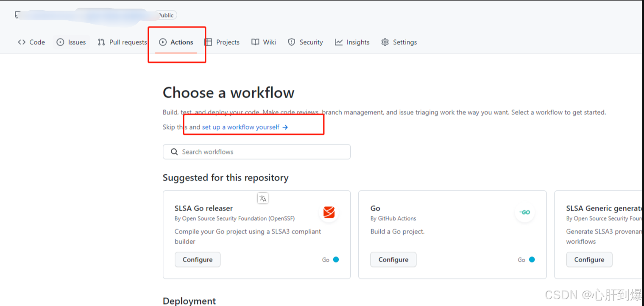Click the Settings gear icon
The width and height of the screenshot is (644, 306).
click(385, 42)
